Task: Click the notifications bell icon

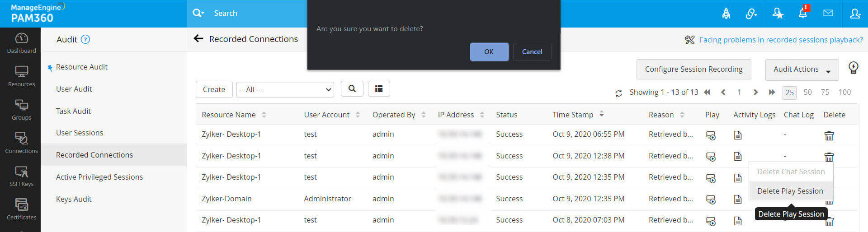Action: click(802, 13)
